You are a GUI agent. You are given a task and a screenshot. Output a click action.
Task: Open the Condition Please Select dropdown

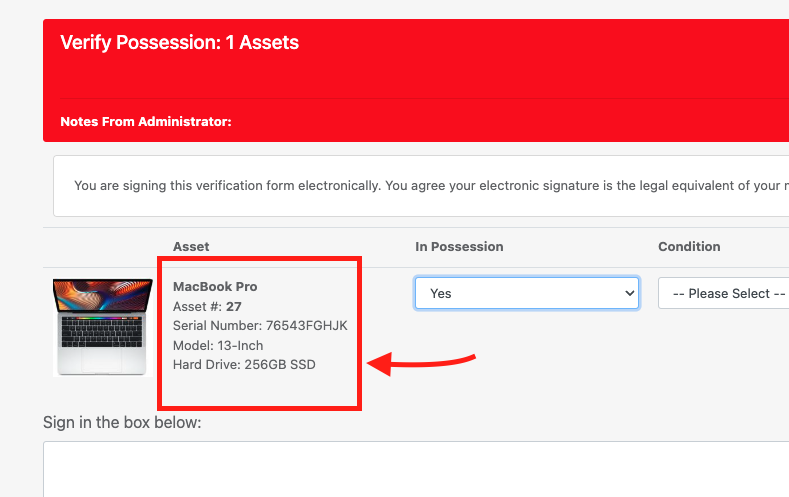[724, 293]
